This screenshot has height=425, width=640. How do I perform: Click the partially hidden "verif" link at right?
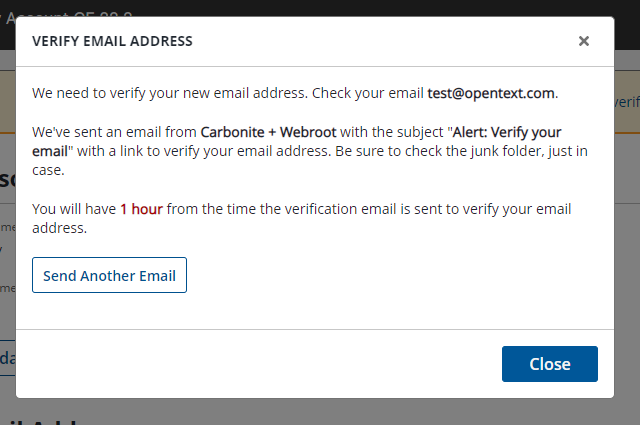tap(627, 101)
